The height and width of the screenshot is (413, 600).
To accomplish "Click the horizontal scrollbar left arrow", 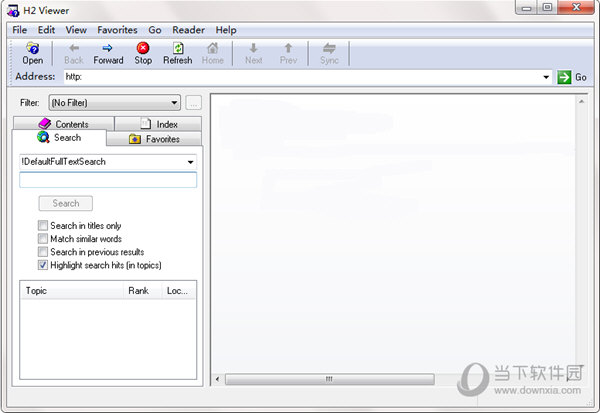I will click(217, 379).
